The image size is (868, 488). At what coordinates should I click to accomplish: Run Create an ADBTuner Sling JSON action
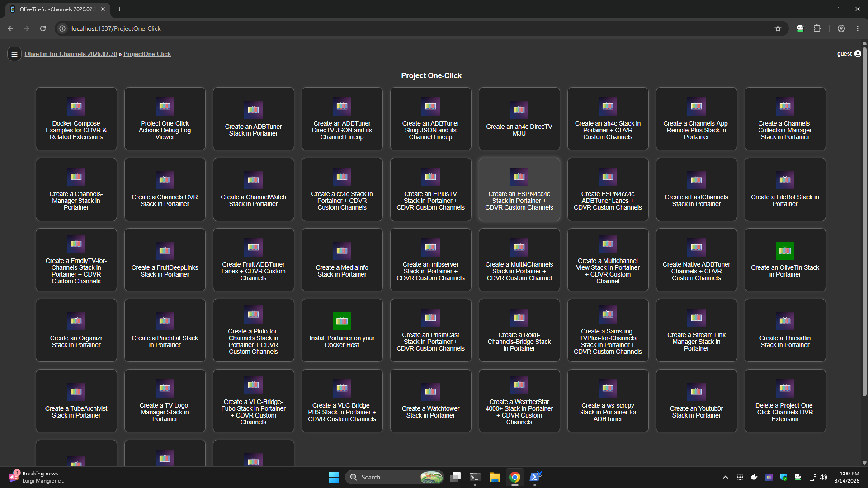[431, 119]
